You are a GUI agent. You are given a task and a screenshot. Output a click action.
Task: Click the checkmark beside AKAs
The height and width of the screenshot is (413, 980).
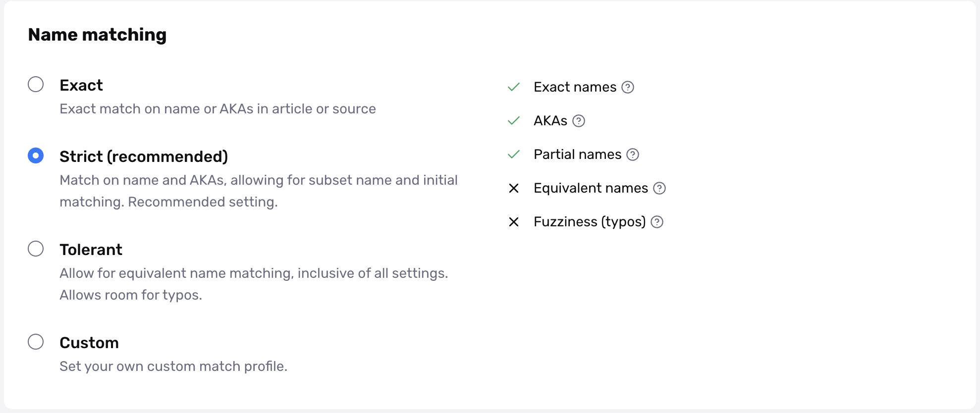click(513, 120)
